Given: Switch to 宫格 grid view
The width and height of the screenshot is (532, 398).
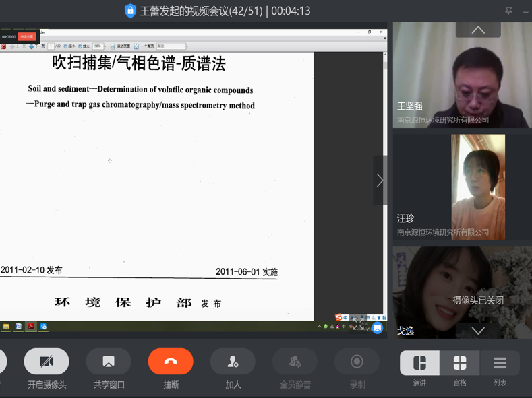Looking at the screenshot, I should coord(460,363).
